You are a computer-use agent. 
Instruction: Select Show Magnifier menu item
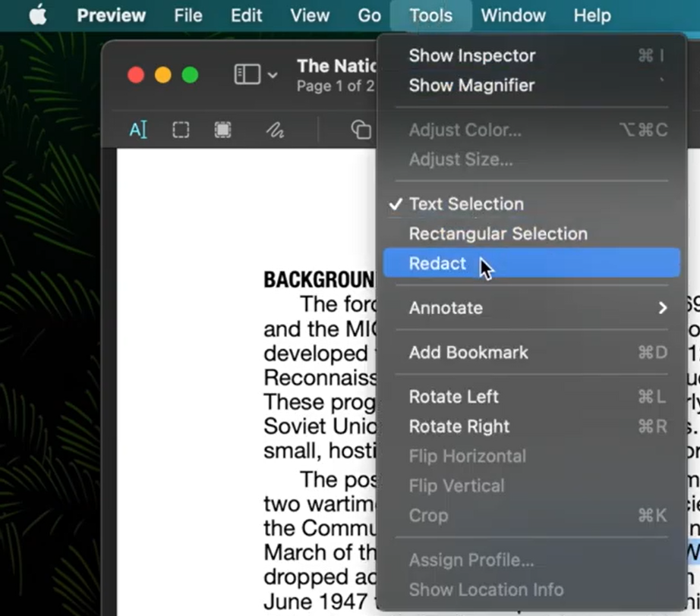(531, 85)
